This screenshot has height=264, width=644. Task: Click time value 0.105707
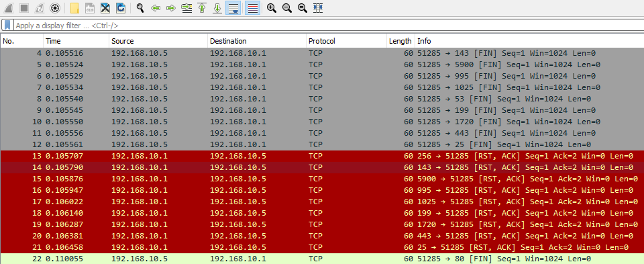point(64,156)
